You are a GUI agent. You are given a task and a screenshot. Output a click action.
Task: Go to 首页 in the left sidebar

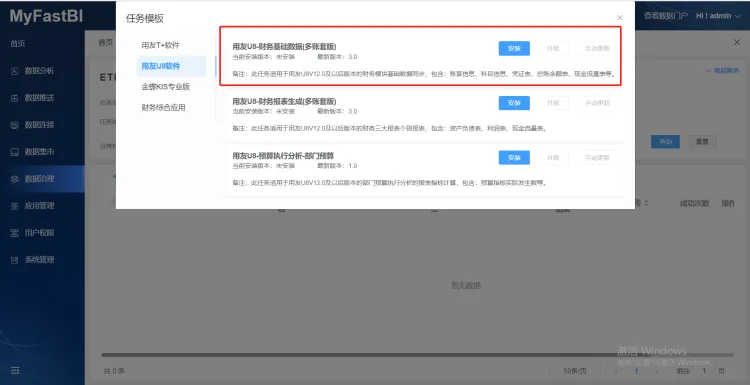[18, 44]
